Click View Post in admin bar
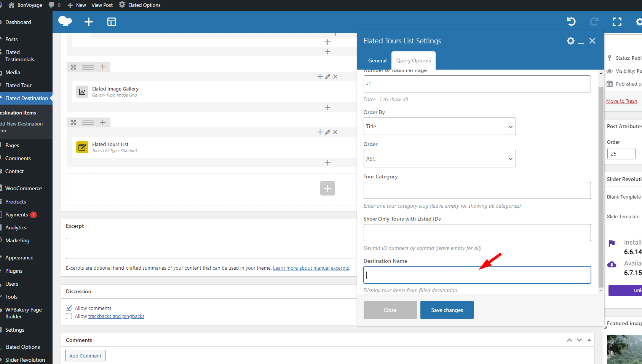 coord(102,5)
